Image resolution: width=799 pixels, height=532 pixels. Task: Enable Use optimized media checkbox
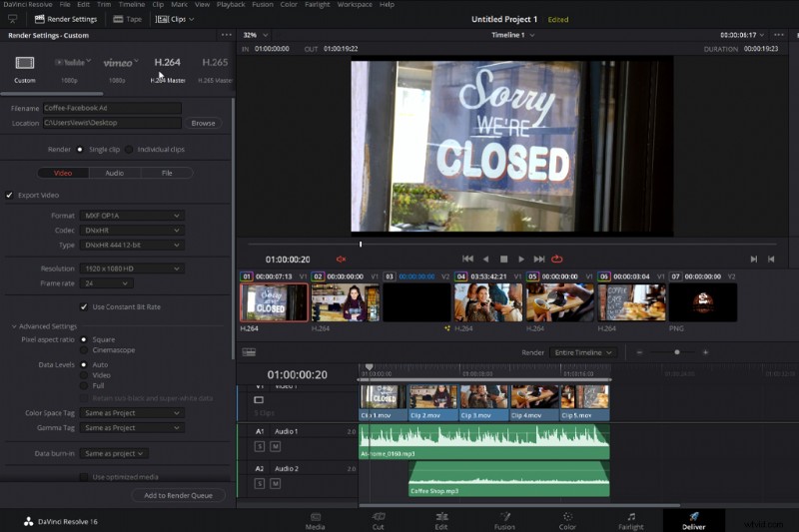click(x=84, y=477)
